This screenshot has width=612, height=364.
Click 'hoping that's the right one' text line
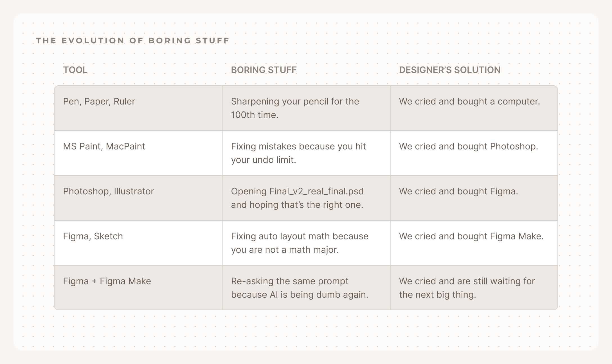click(x=297, y=205)
